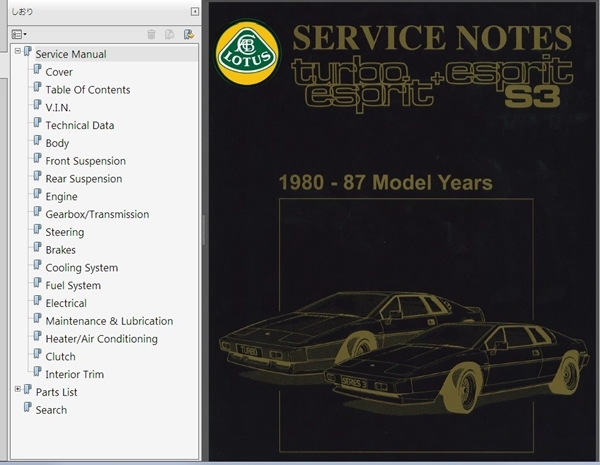Collapse the bookmarks panel with the arrow button
The image size is (600, 465).
[x=195, y=11]
